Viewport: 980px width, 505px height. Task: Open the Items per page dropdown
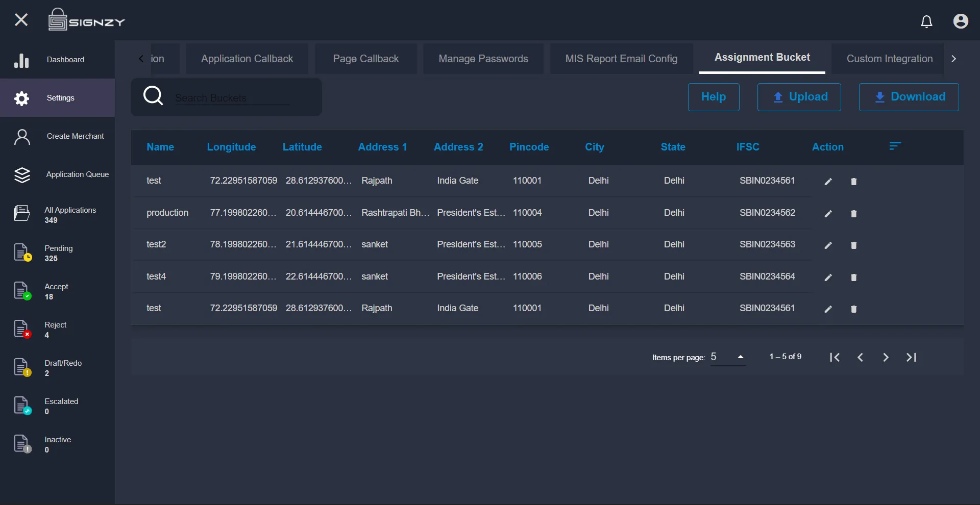pos(728,357)
